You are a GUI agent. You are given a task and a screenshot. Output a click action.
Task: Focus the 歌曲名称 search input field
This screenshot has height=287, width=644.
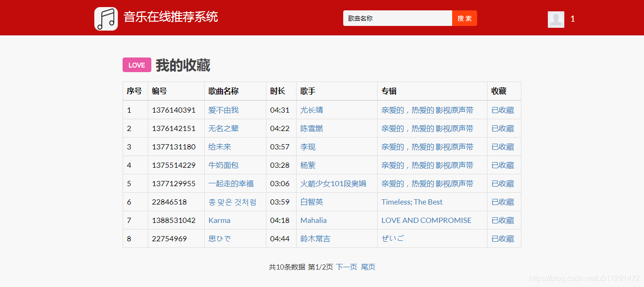(x=397, y=18)
